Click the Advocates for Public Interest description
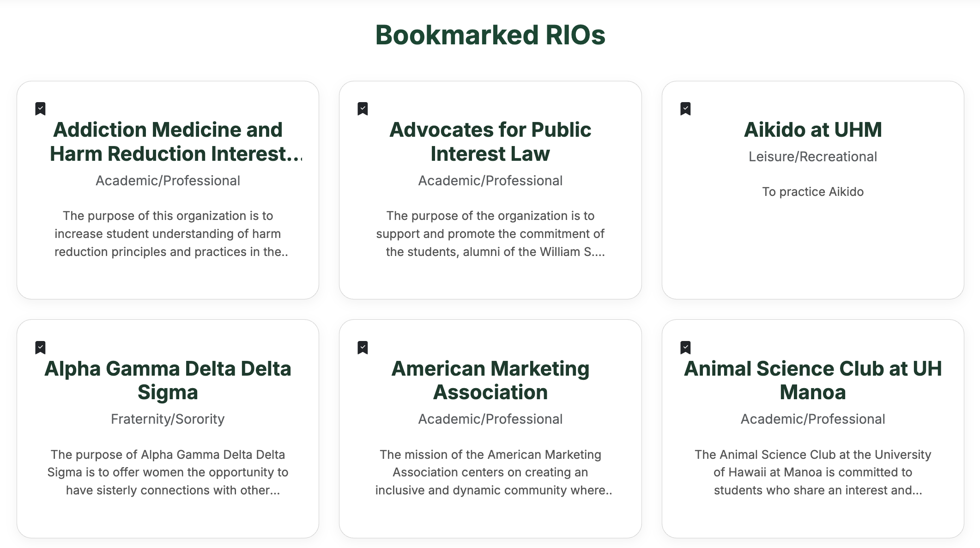980x548 pixels. (490, 234)
